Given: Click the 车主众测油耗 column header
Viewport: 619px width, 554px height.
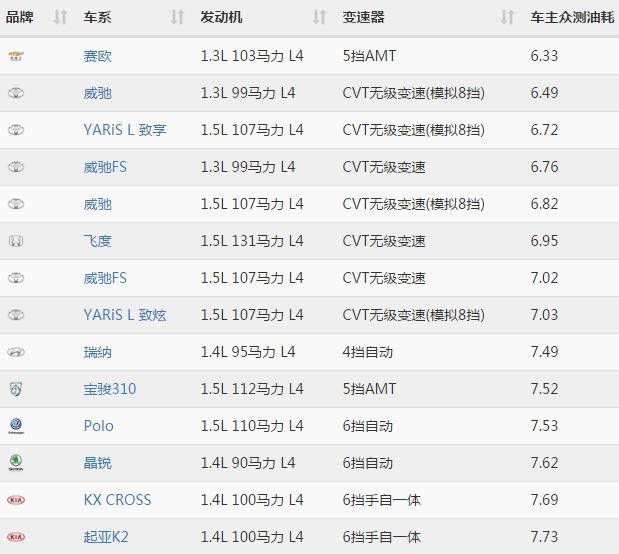Looking at the screenshot, I should pyautogui.click(x=572, y=18).
